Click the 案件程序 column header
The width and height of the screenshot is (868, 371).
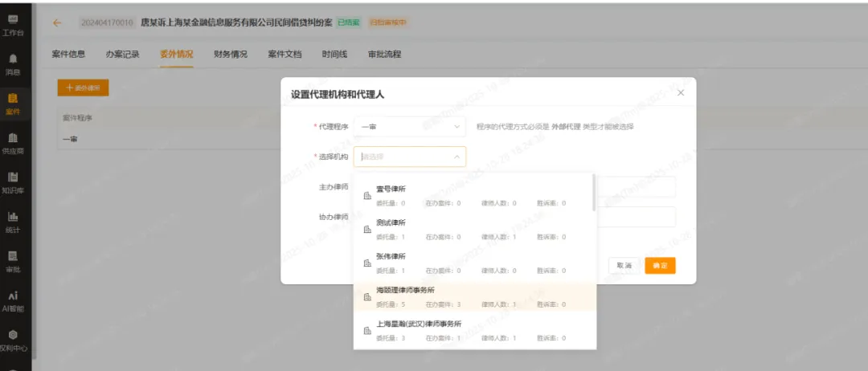click(x=77, y=118)
